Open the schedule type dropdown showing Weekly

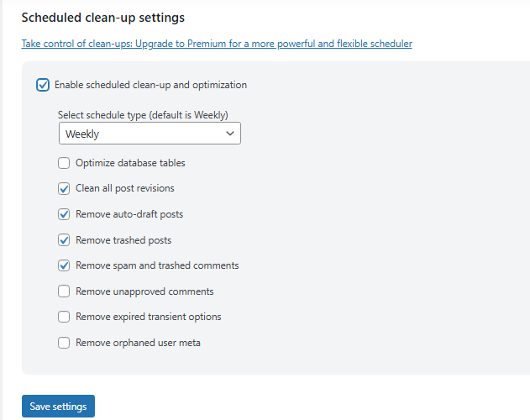[150, 134]
